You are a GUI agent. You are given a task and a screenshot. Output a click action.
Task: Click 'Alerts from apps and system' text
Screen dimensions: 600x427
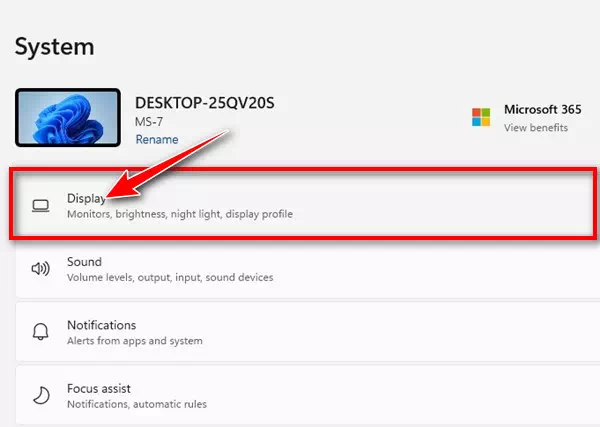[135, 341]
